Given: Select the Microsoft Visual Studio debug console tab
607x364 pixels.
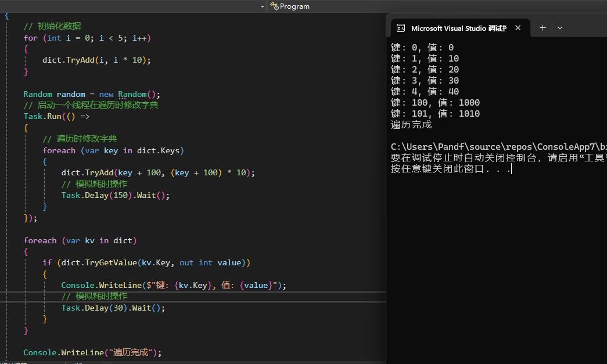Looking at the screenshot, I should click(459, 28).
